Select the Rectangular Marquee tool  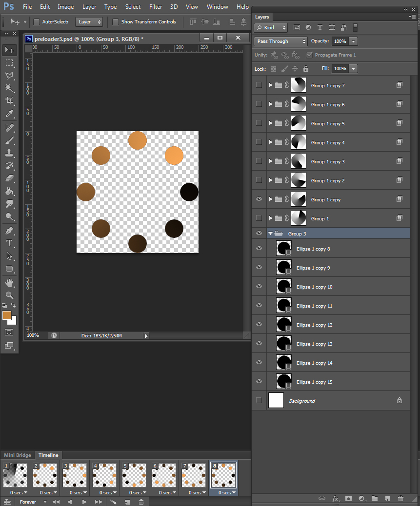pyautogui.click(x=9, y=63)
